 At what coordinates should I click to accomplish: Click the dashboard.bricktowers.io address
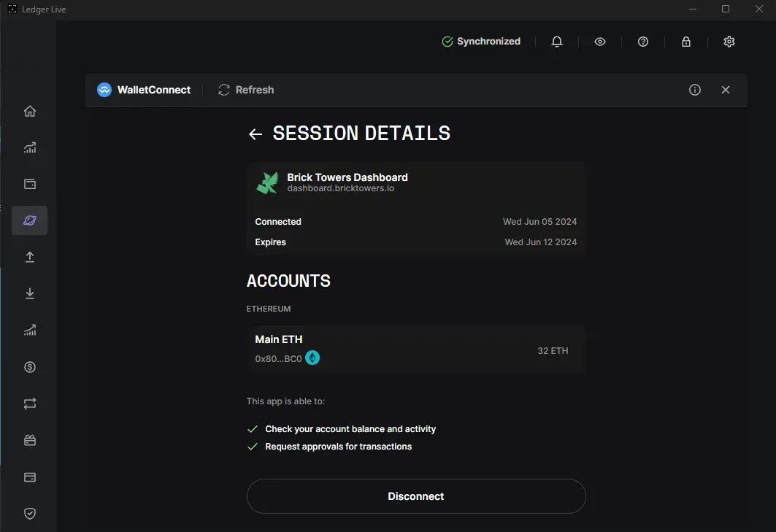point(340,188)
